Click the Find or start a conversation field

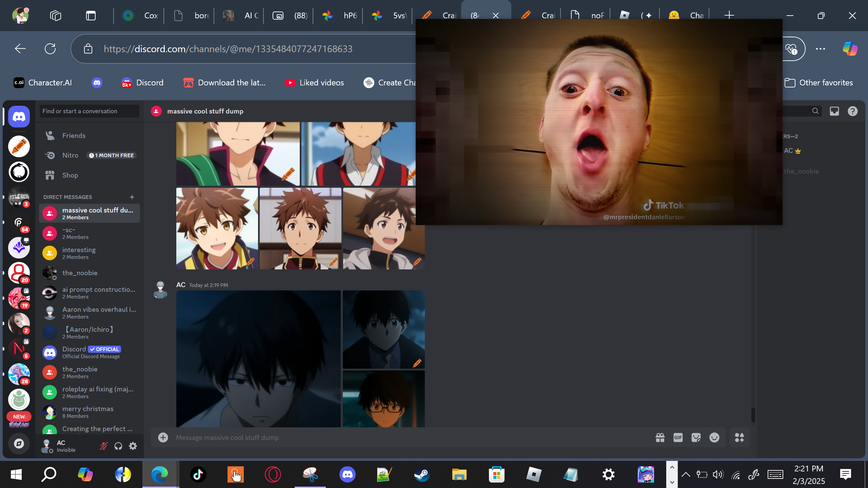(x=90, y=111)
